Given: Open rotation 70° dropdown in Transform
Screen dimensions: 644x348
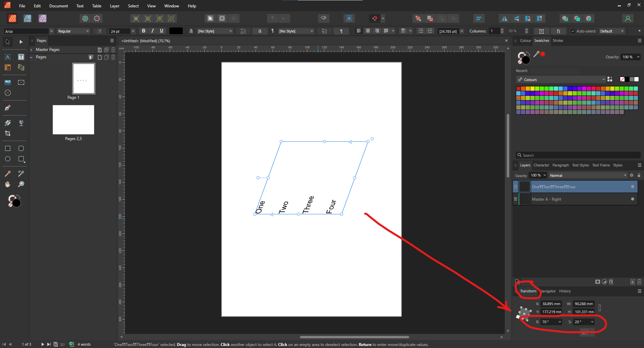Looking at the screenshot, I should click(x=559, y=322).
